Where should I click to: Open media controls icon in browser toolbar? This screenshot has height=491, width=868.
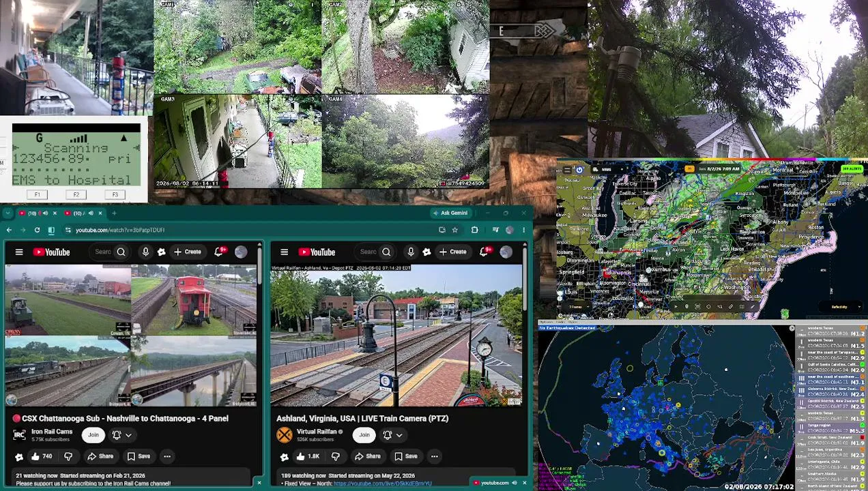[496, 230]
